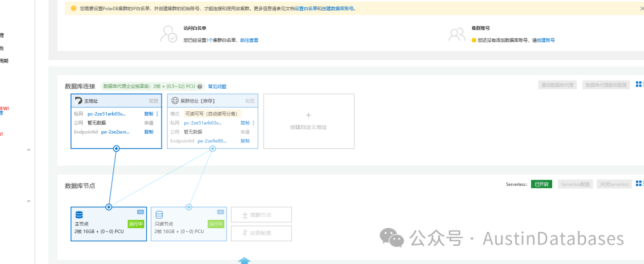Copy the 主地址 EndpointId
Viewport: 644px width, 264px height.
(148, 132)
